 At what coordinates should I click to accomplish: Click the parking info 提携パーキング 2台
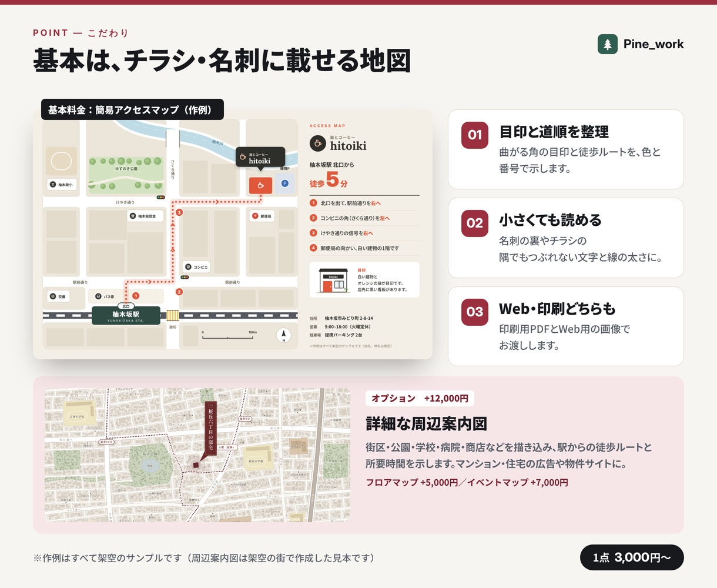[x=343, y=335]
